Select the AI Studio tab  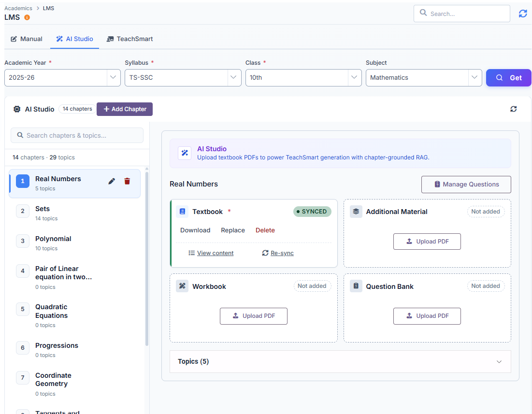pyautogui.click(x=74, y=39)
